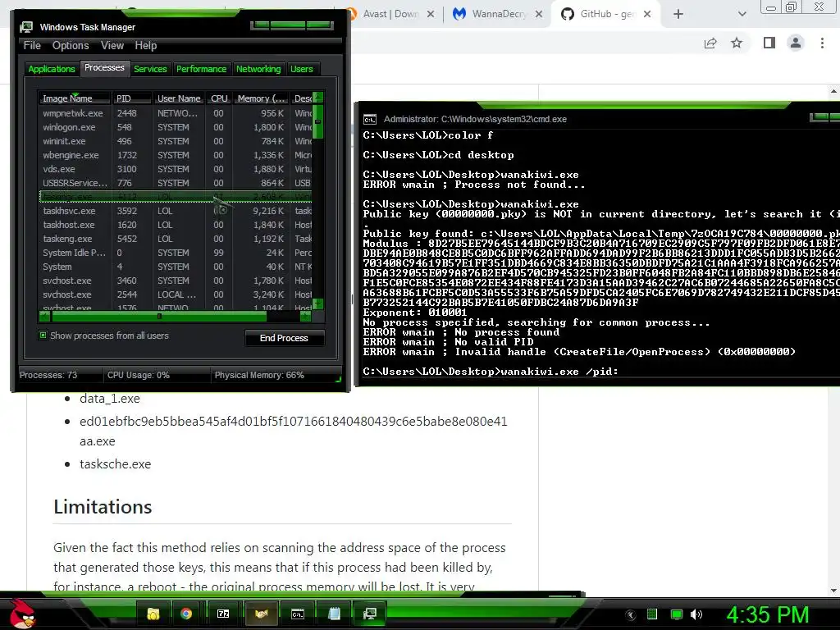Click the network monitor tray icon

coord(676,614)
